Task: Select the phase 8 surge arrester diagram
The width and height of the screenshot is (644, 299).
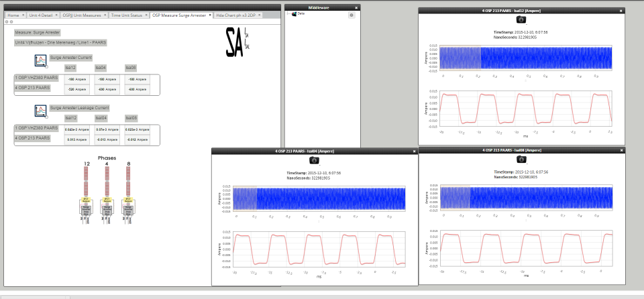Action: pos(127,194)
